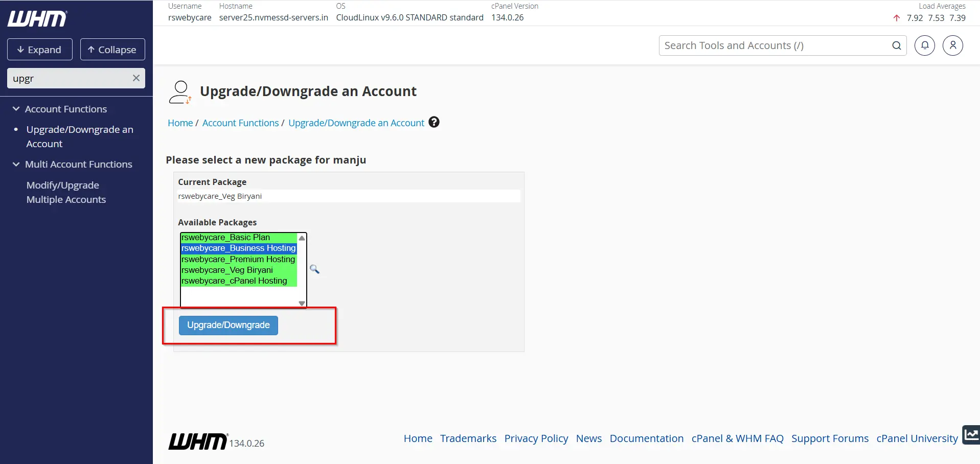Select rswebycare_cPanel Hosting package
The height and width of the screenshot is (464, 980).
click(239, 281)
